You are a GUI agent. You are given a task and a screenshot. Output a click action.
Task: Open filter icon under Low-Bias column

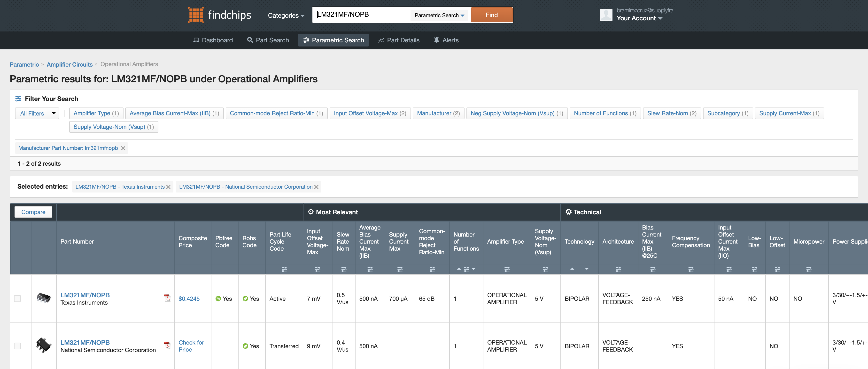click(x=754, y=269)
